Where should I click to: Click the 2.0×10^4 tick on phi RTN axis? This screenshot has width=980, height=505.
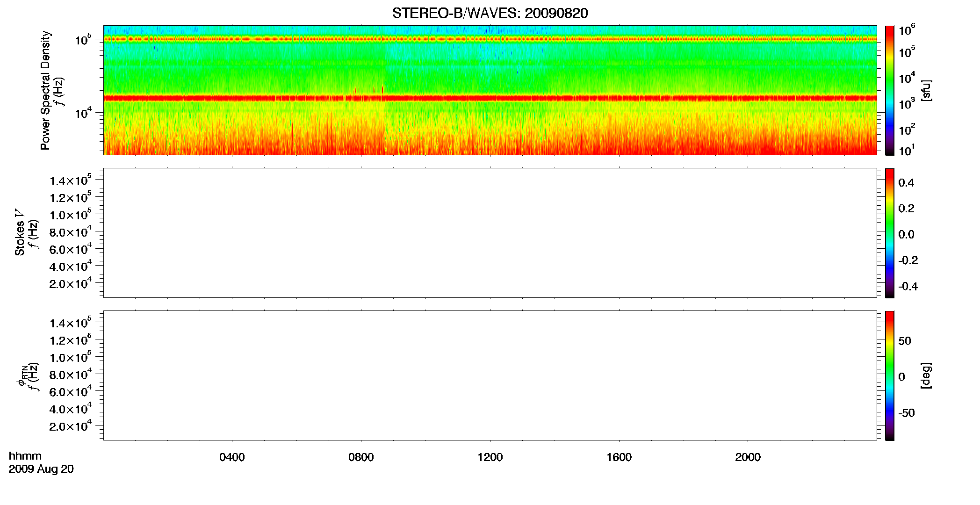pos(71,426)
